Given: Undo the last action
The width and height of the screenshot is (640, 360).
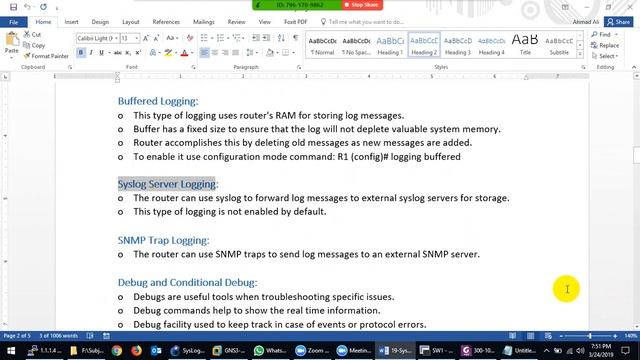Looking at the screenshot, I should (x=27, y=7).
